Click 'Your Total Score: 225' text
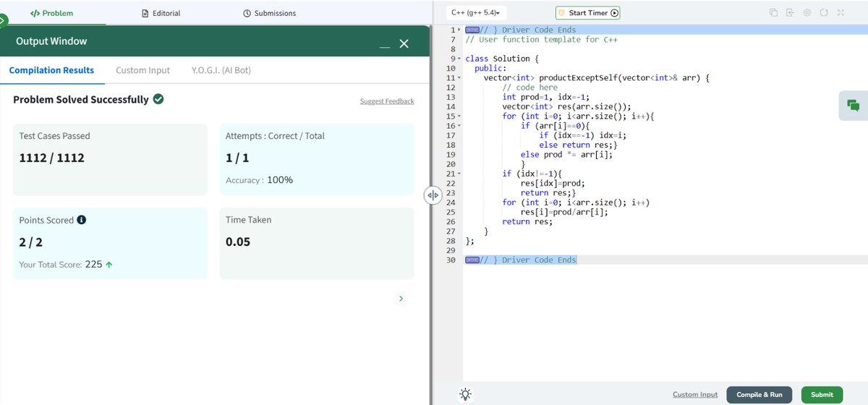Image resolution: width=868 pixels, height=405 pixels. (x=66, y=265)
